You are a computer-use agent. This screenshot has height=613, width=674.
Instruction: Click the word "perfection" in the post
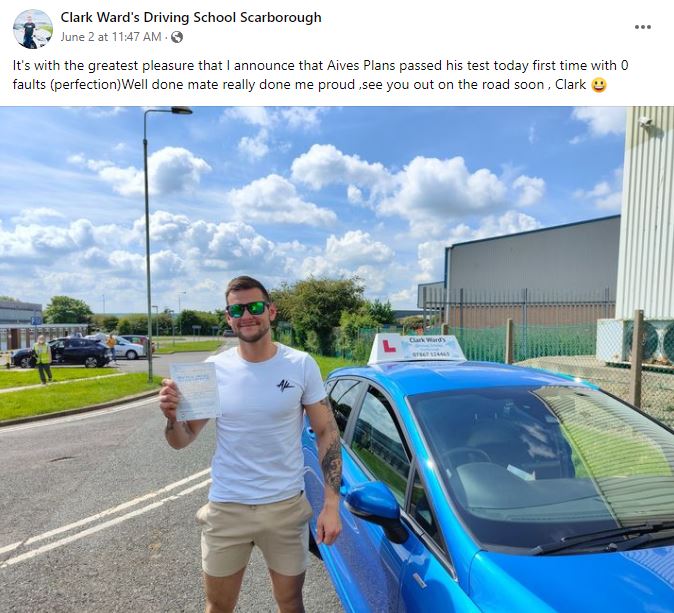85,84
